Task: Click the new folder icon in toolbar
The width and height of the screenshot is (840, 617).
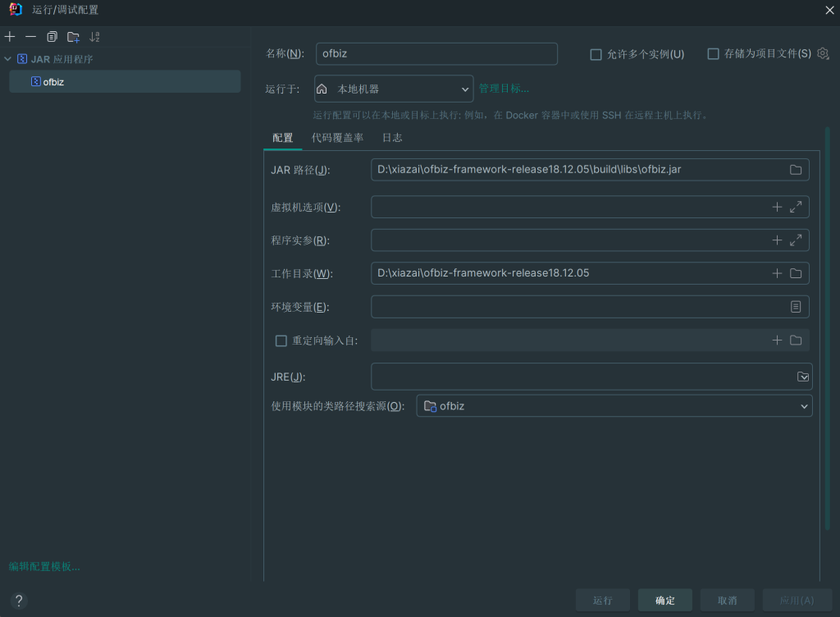Action: click(73, 37)
